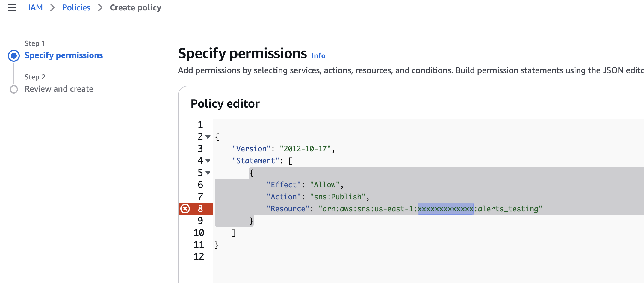The width and height of the screenshot is (644, 283).
Task: Collapse the fold arrow on line 2
Action: pos(208,137)
